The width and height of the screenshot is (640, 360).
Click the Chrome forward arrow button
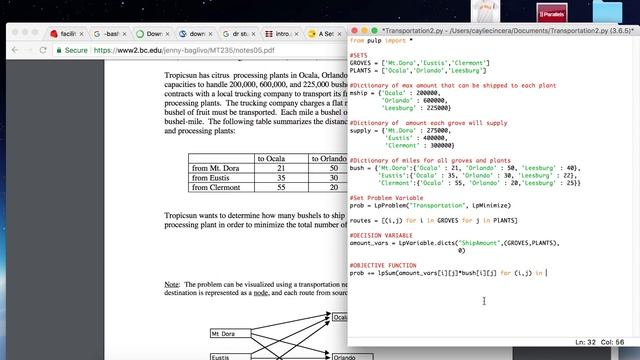pyautogui.click(x=29, y=50)
